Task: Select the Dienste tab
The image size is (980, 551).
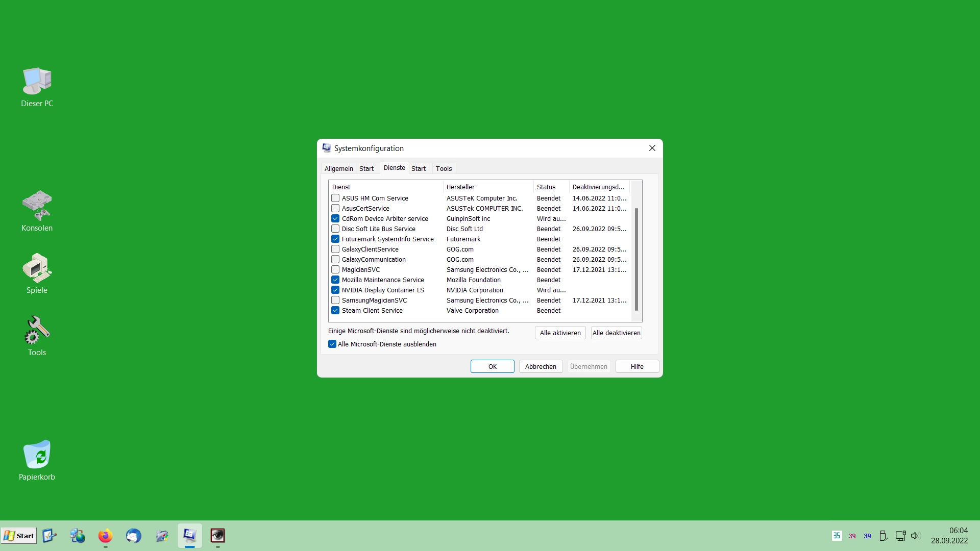Action: click(395, 168)
